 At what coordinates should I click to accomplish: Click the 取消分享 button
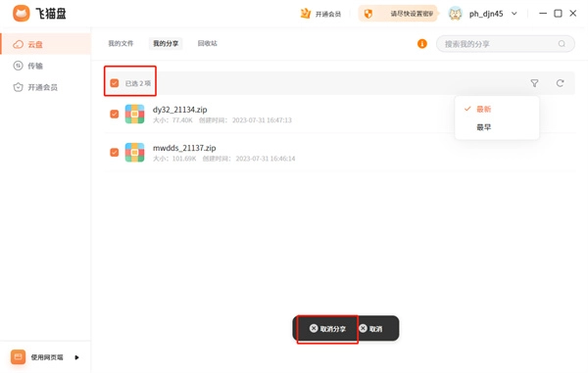pos(327,329)
